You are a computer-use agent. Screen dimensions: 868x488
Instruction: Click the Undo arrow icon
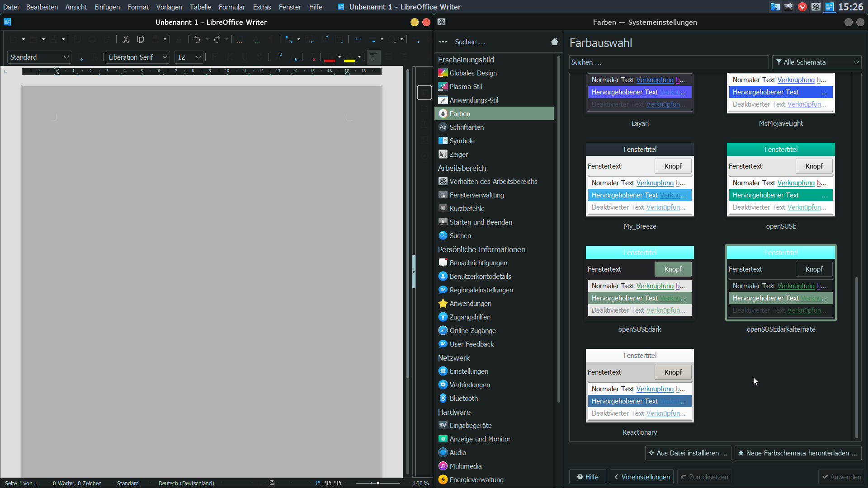[197, 40]
